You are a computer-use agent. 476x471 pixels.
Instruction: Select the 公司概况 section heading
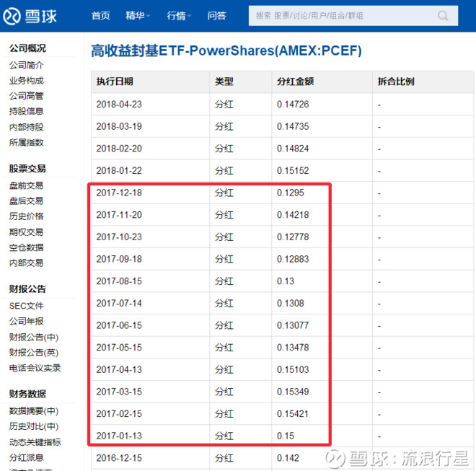[x=27, y=48]
